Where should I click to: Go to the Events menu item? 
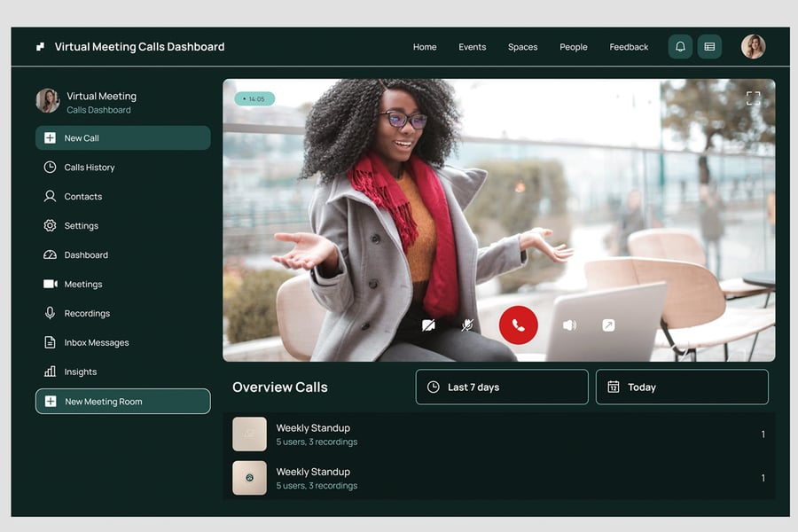click(472, 47)
